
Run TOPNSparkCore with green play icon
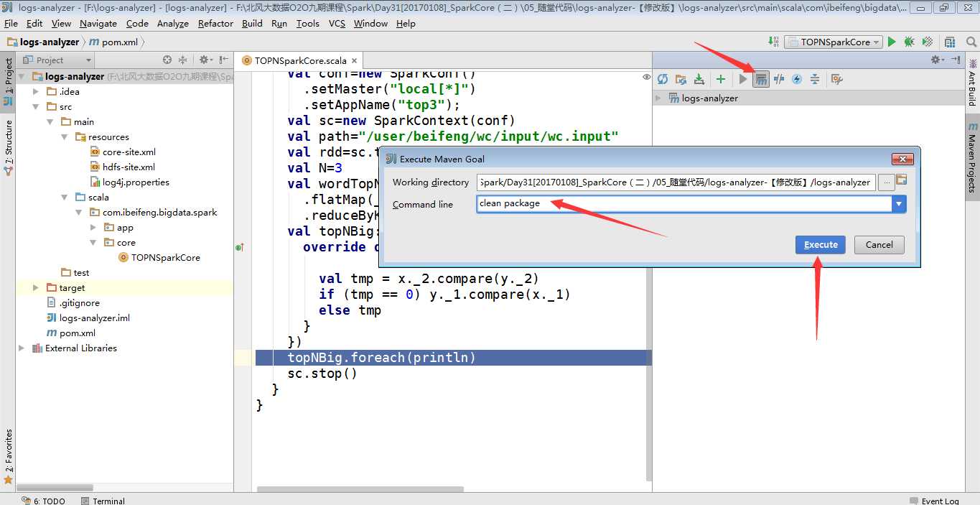[892, 42]
